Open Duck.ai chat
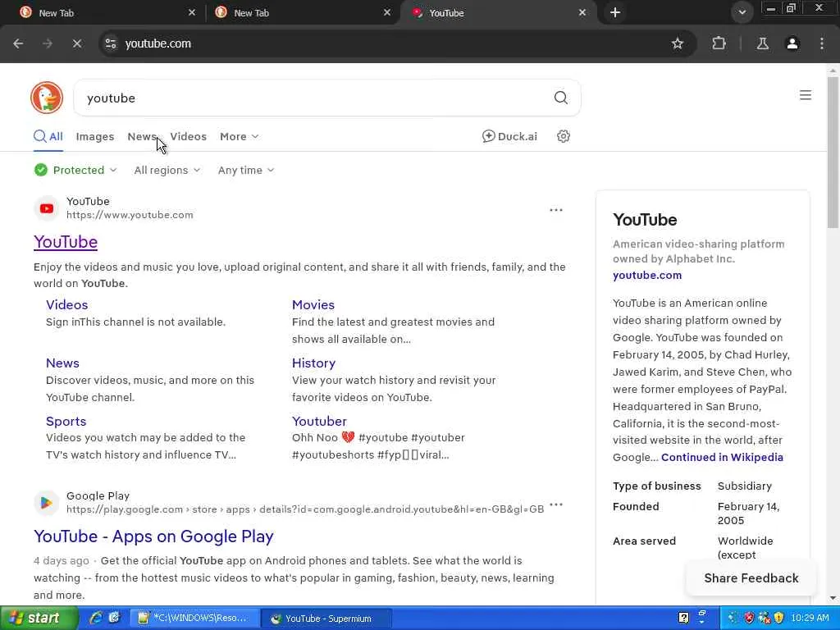840x630 pixels. (x=509, y=136)
